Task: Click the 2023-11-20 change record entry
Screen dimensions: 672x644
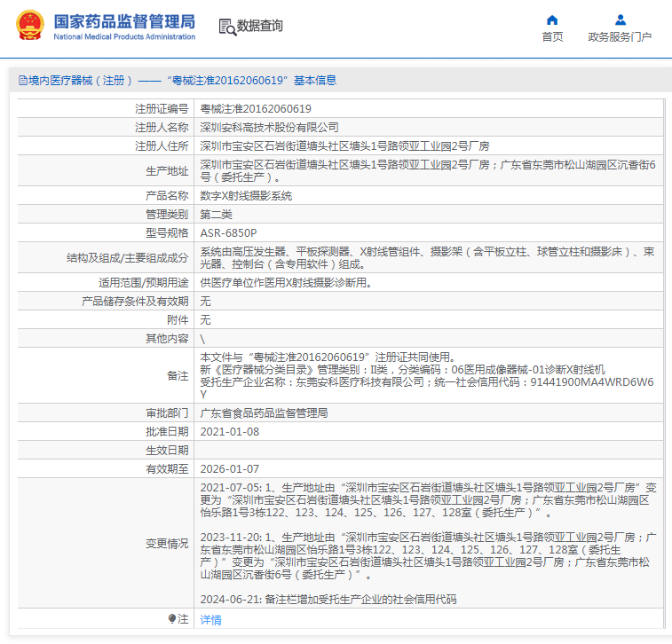Action: pyautogui.click(x=428, y=556)
